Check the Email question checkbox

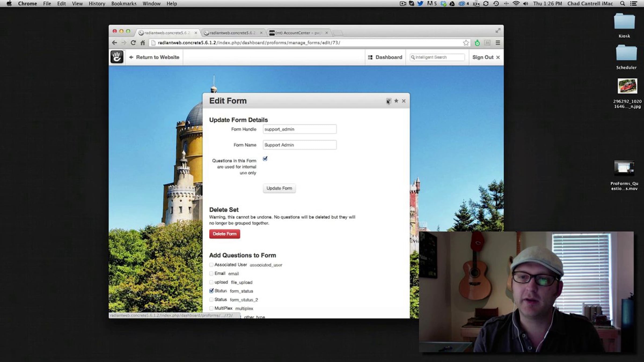[211, 274]
